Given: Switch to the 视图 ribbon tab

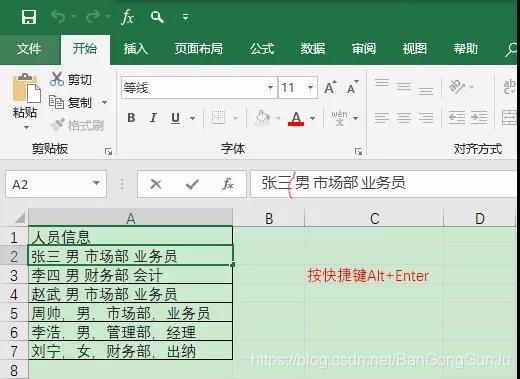Looking at the screenshot, I should tap(414, 49).
